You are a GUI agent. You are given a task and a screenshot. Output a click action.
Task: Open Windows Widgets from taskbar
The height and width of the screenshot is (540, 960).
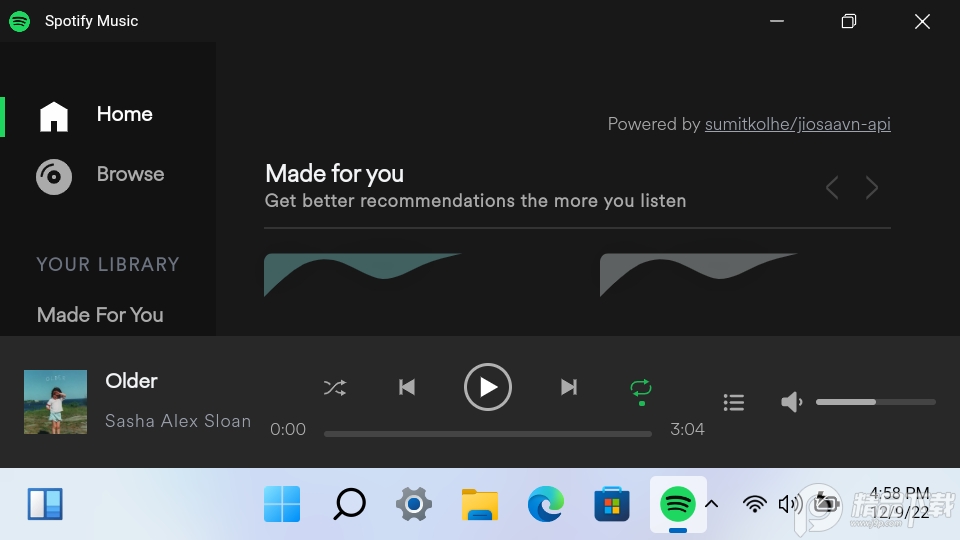pyautogui.click(x=45, y=504)
